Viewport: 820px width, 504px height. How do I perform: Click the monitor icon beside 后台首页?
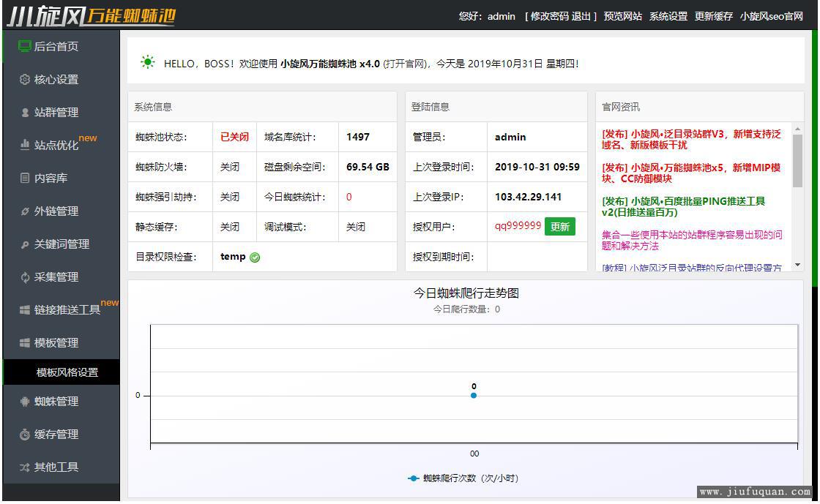click(x=25, y=46)
